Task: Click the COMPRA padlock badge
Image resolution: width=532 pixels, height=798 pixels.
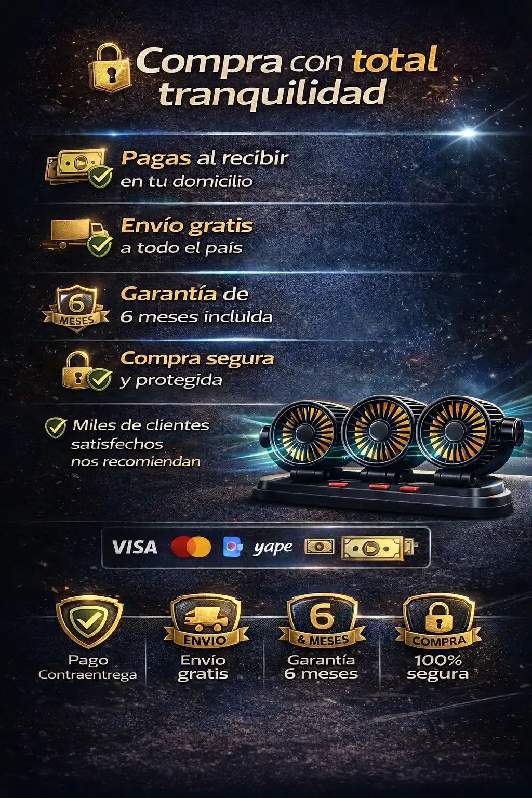Action: click(x=438, y=621)
